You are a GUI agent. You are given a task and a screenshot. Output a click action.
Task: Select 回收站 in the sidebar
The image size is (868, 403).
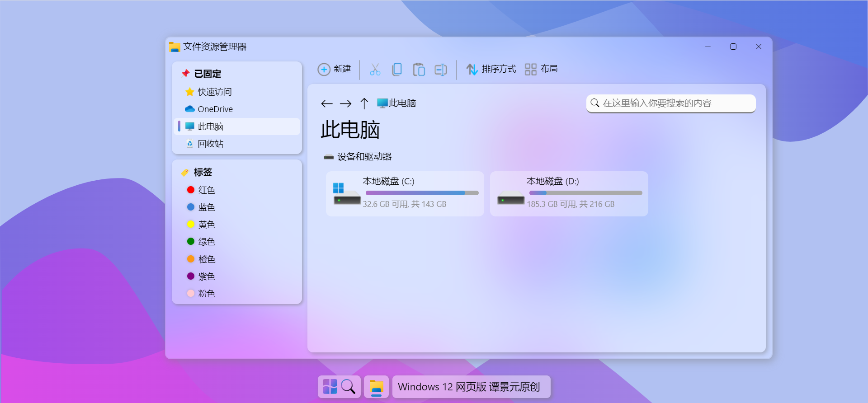click(237, 144)
